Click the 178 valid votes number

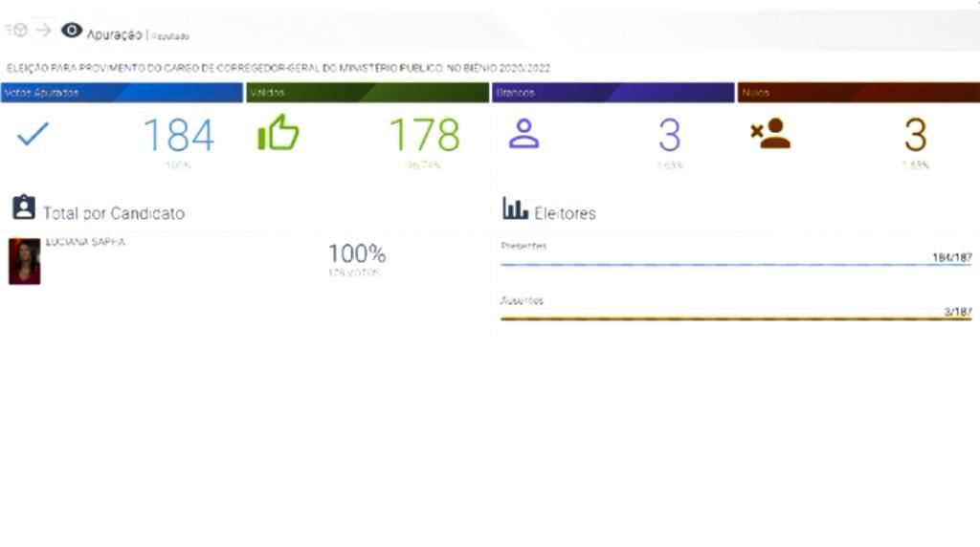(x=424, y=136)
